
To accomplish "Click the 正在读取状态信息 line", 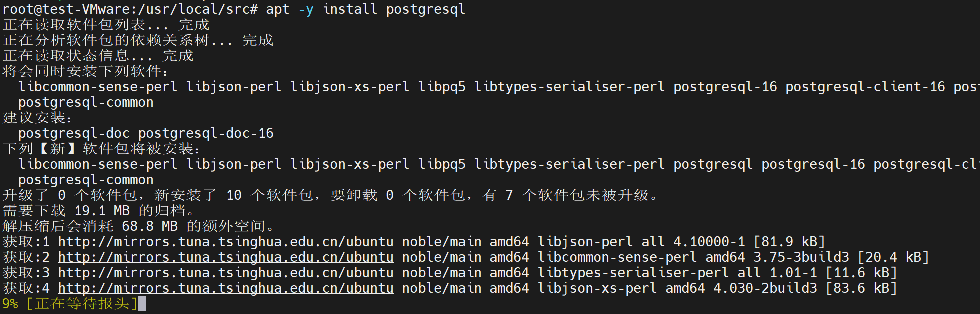I will point(98,56).
